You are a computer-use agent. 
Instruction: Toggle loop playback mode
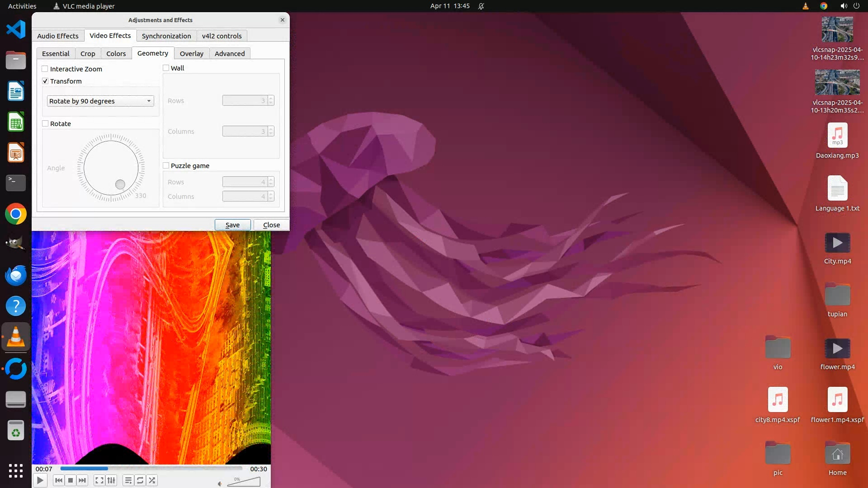click(140, 480)
